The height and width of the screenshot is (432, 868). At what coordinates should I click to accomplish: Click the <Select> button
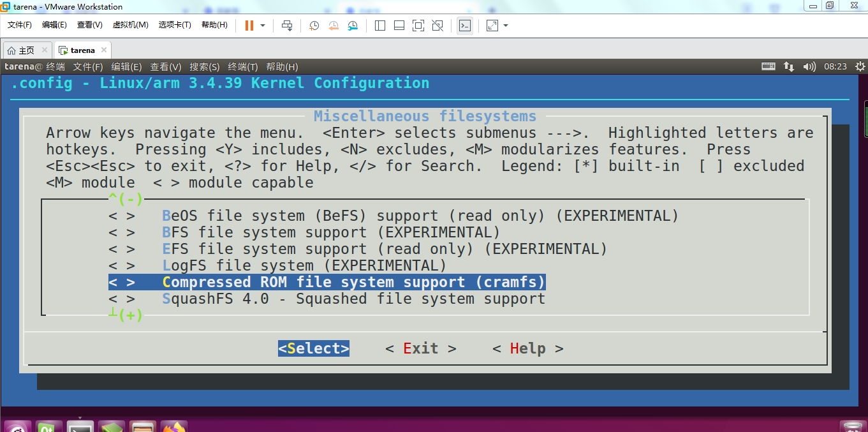(314, 348)
